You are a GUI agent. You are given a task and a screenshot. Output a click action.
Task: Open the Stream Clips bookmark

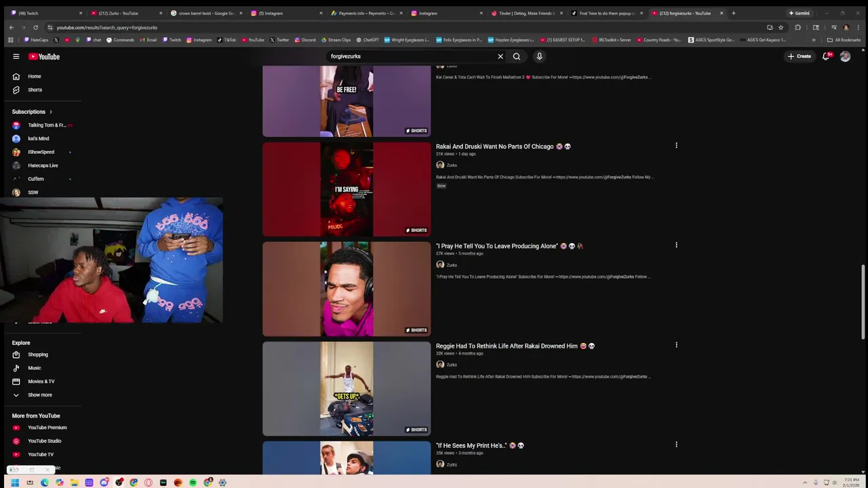point(336,40)
